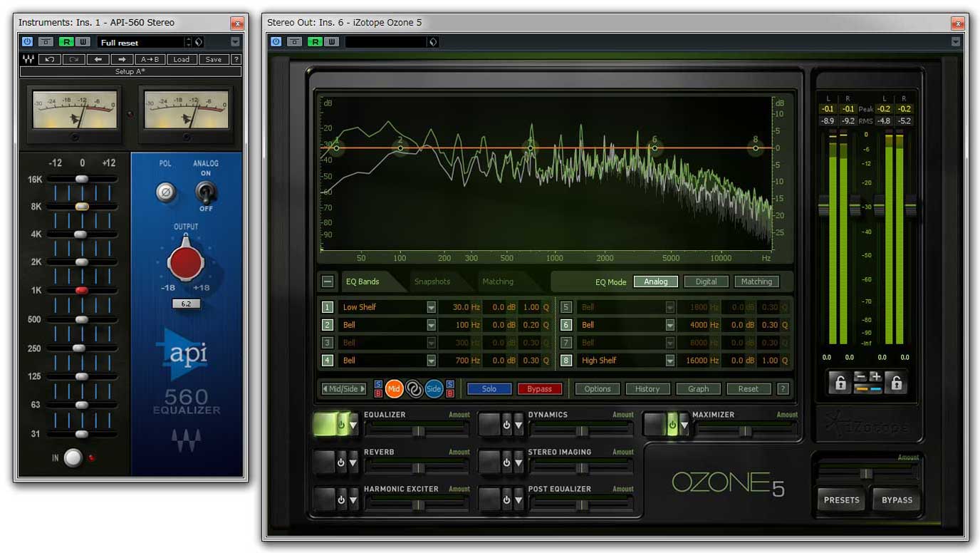Viewport: 980px width, 553px height.
Task: Select Digital EQ mode
Action: click(x=706, y=281)
